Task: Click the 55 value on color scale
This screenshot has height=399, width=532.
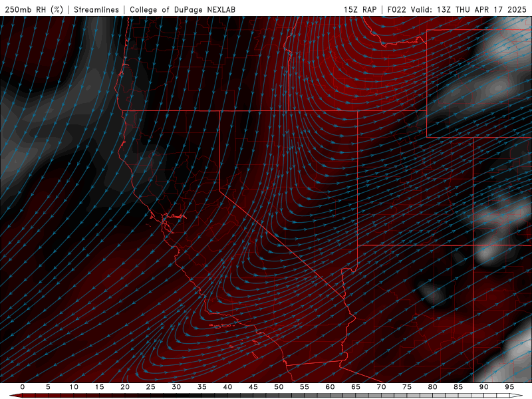Action: coord(305,387)
